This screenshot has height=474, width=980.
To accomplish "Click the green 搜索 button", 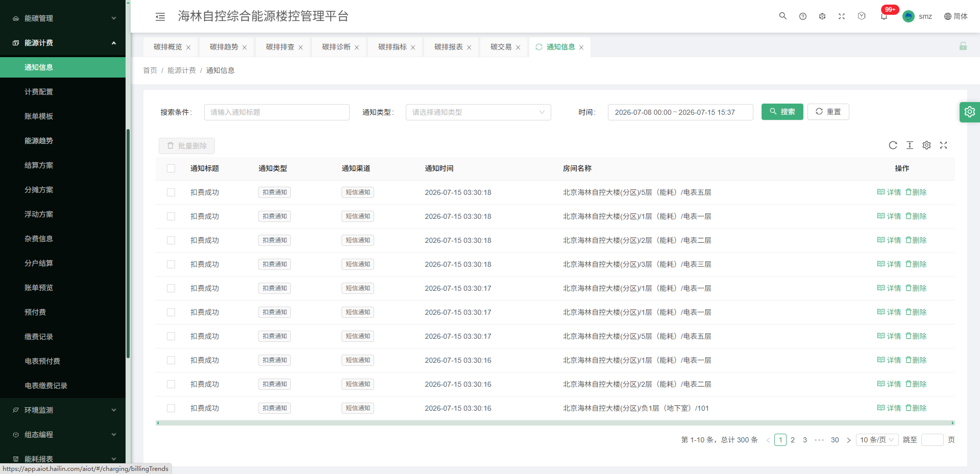I will click(782, 112).
